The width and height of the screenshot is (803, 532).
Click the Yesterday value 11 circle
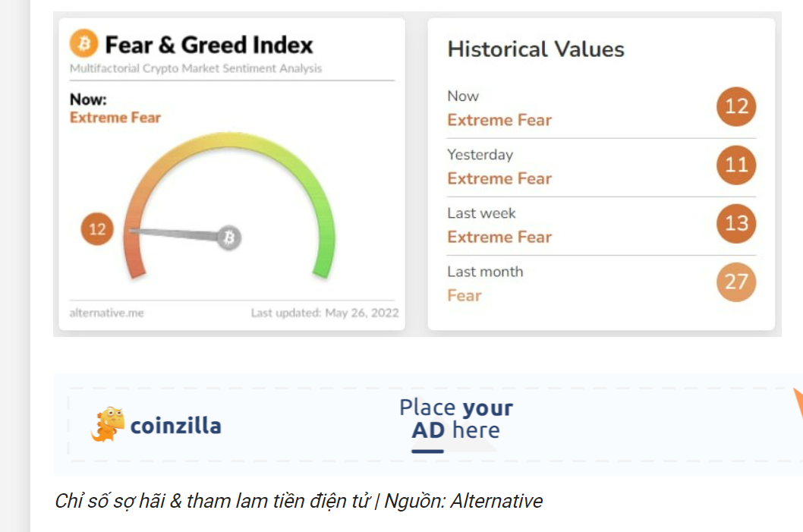click(736, 165)
